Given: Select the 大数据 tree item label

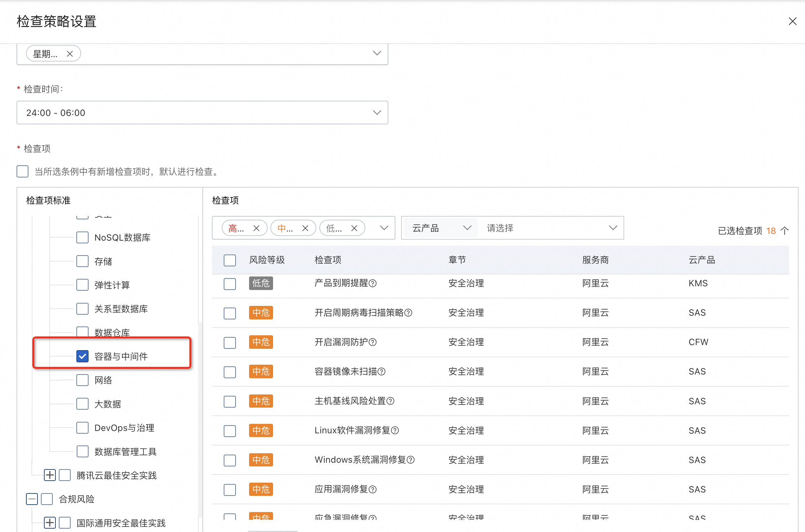Looking at the screenshot, I should click(x=107, y=404).
